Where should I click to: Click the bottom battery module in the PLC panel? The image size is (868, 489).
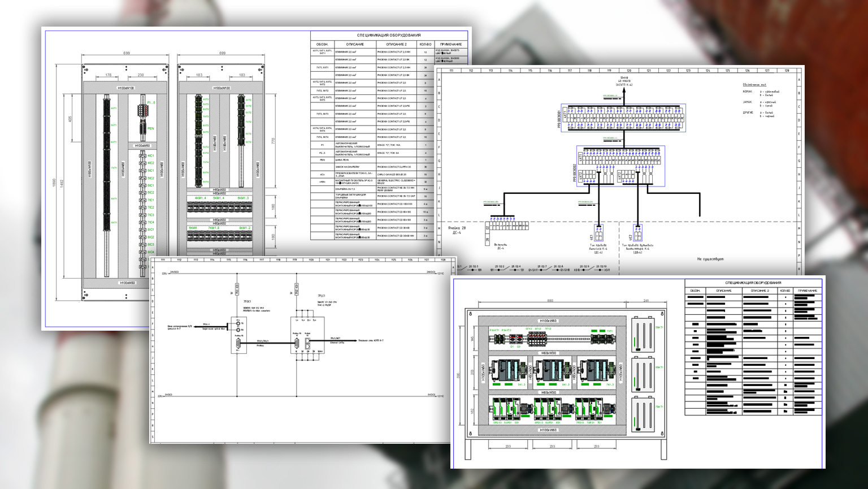643,415
